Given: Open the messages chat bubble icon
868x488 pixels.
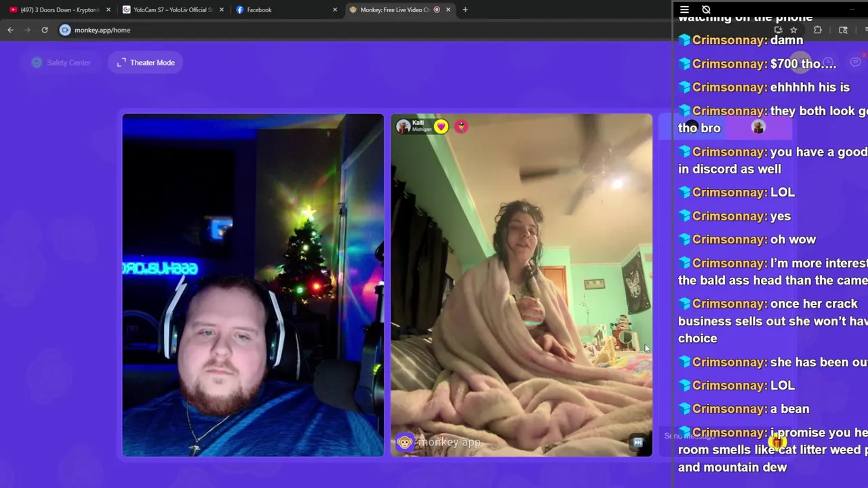Looking at the screenshot, I should 855,62.
